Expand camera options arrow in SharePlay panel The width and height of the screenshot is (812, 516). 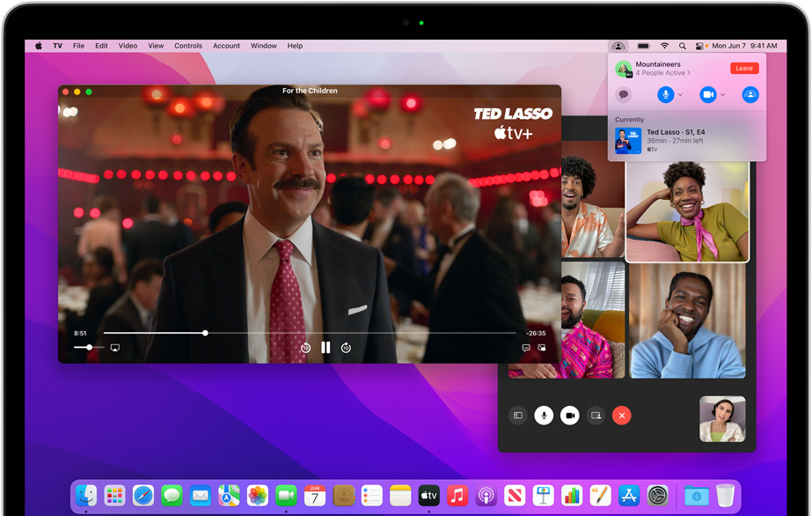[x=723, y=95]
